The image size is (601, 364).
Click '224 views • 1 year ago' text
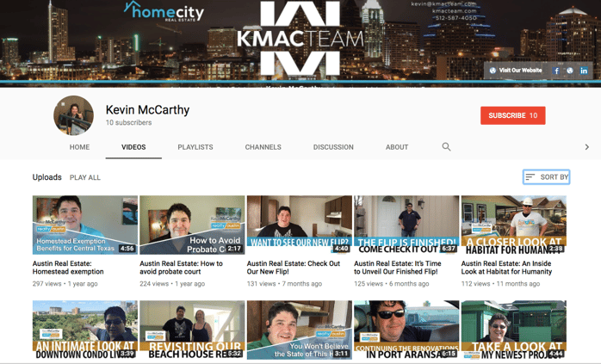pos(172,284)
